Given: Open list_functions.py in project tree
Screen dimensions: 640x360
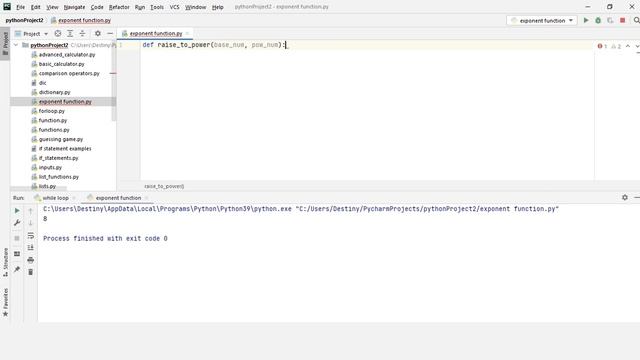Looking at the screenshot, I should pyautogui.click(x=59, y=176).
